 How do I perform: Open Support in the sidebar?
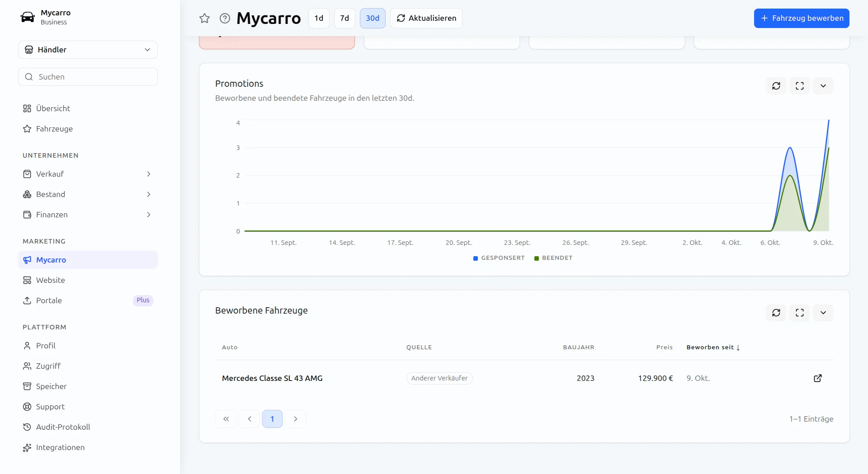pyautogui.click(x=88, y=407)
